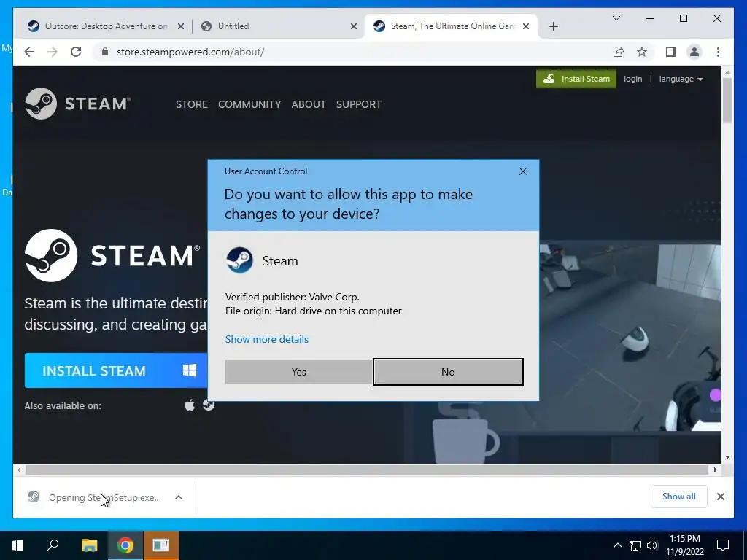747x560 pixels.
Task: Click Yes in User Account Control dialog
Action: 298,372
